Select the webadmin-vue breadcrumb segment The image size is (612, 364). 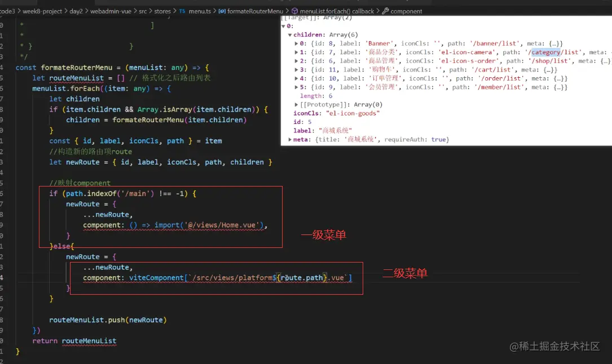coord(111,11)
